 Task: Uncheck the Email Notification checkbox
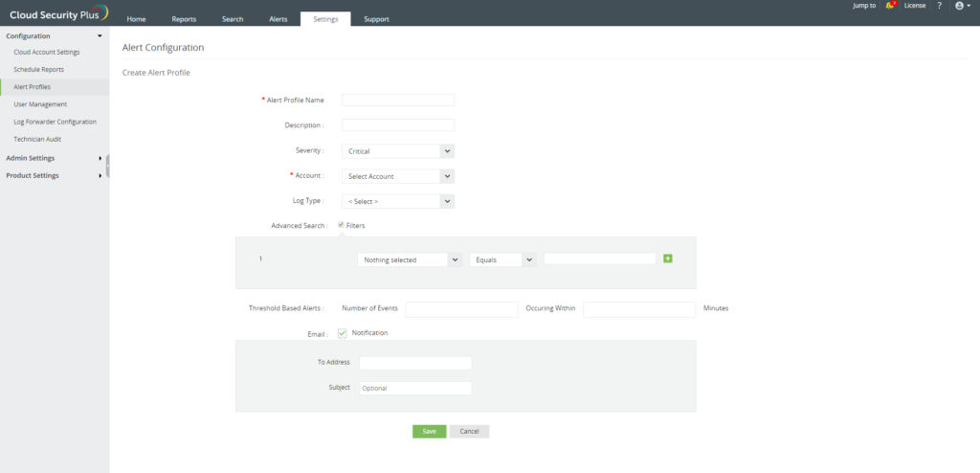pos(342,333)
